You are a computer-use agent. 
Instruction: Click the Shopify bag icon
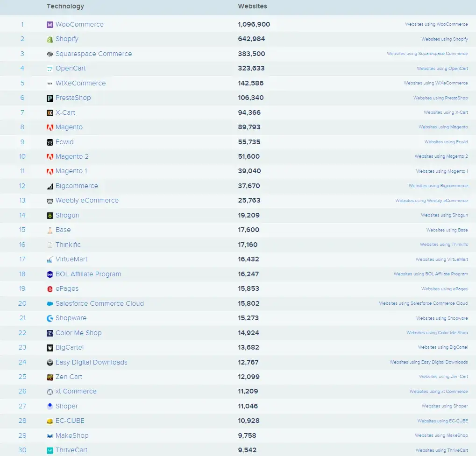click(50, 40)
